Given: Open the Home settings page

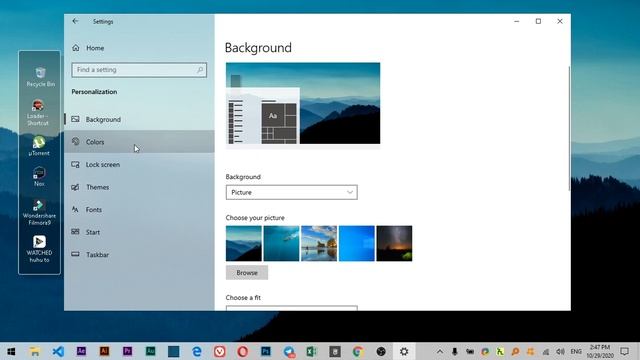Looking at the screenshot, I should pos(139,48).
